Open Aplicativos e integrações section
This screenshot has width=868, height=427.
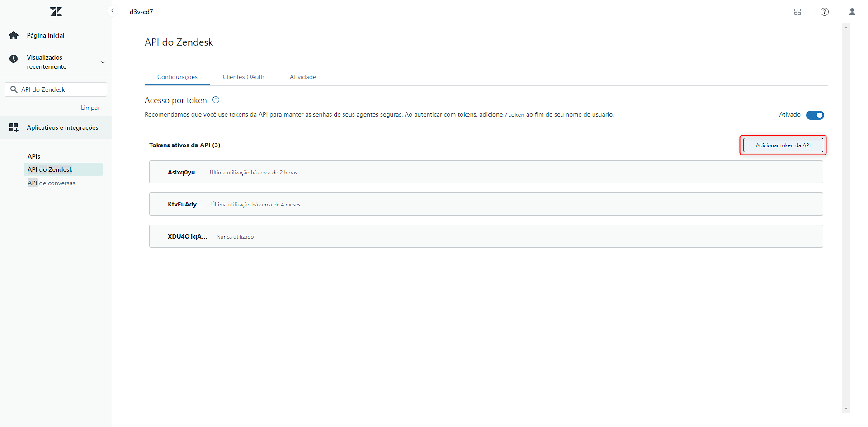56,128
